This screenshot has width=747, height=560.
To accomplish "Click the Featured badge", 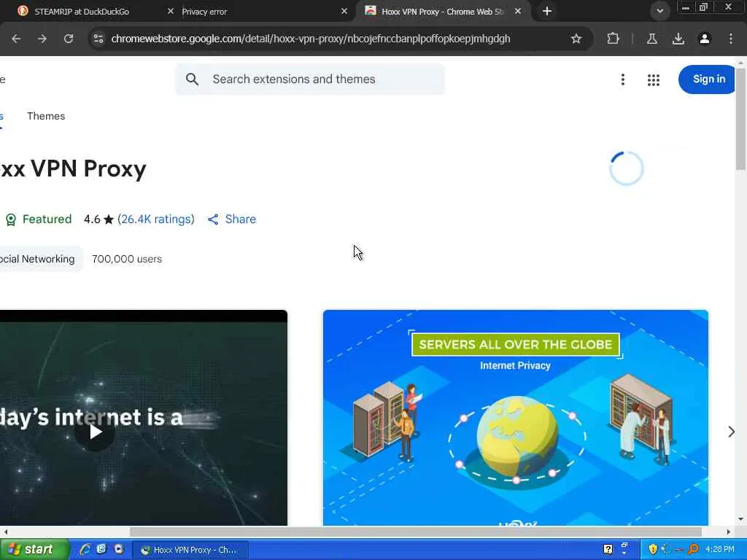I will click(x=39, y=219).
